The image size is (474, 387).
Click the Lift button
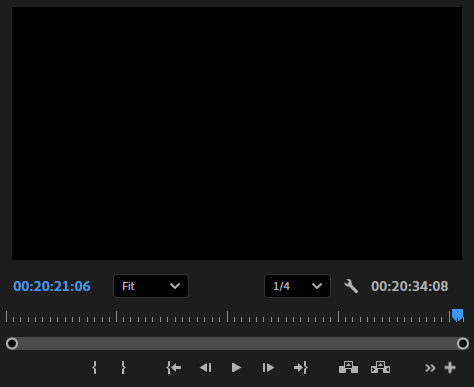pyautogui.click(x=348, y=367)
